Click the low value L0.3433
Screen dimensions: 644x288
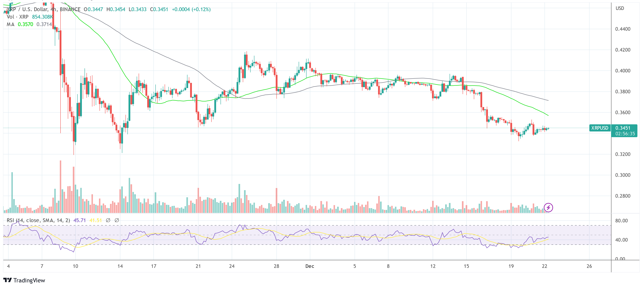click(x=137, y=9)
